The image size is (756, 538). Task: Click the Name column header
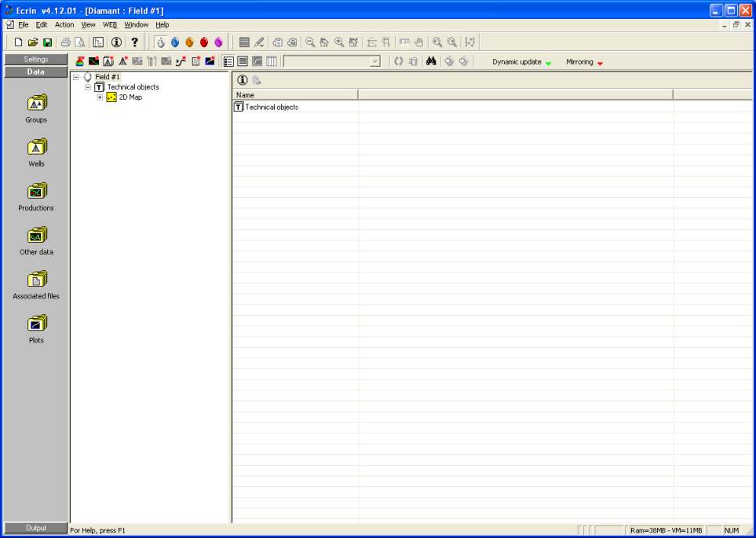click(294, 95)
